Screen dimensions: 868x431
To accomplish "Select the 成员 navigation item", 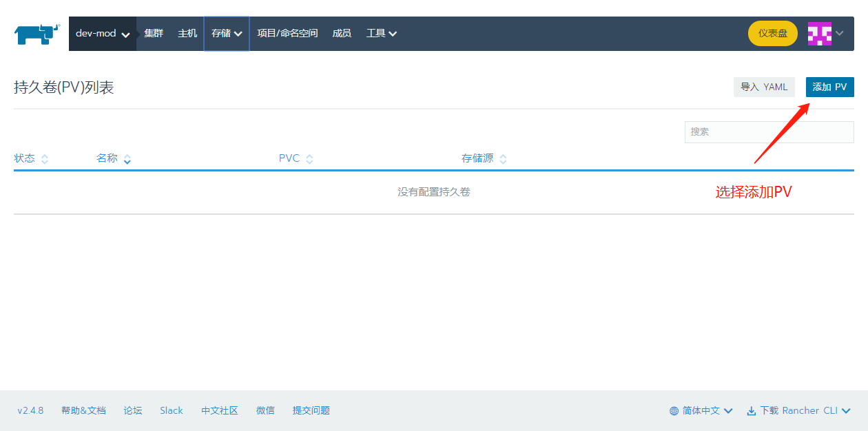I will tap(342, 32).
